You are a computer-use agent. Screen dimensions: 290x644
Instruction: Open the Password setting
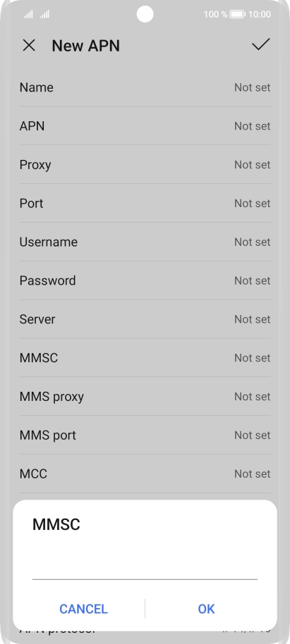tap(145, 280)
